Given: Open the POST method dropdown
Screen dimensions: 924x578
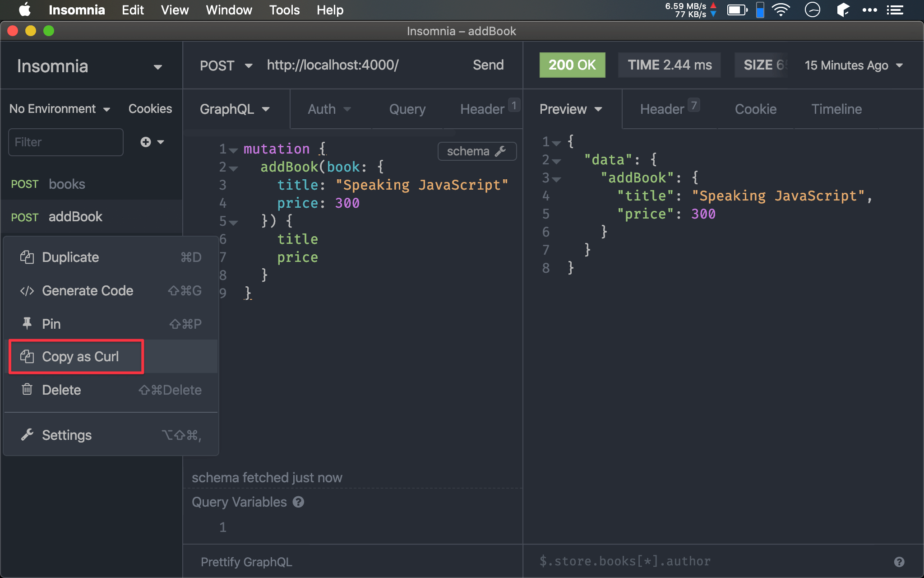Looking at the screenshot, I should [x=226, y=65].
